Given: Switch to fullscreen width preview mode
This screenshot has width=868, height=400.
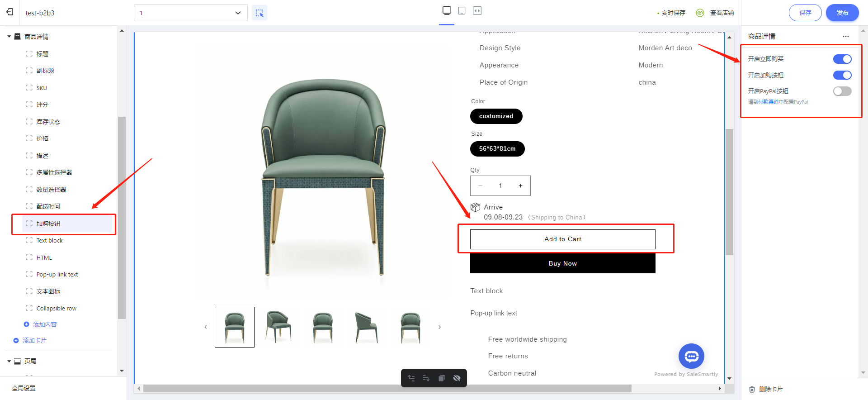Looking at the screenshot, I should 477,10.
